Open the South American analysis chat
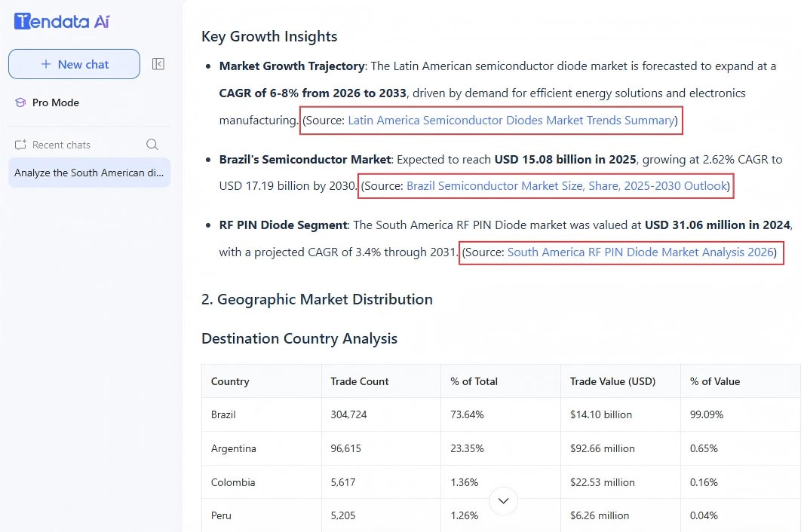This screenshot has height=532, width=804. [x=89, y=173]
